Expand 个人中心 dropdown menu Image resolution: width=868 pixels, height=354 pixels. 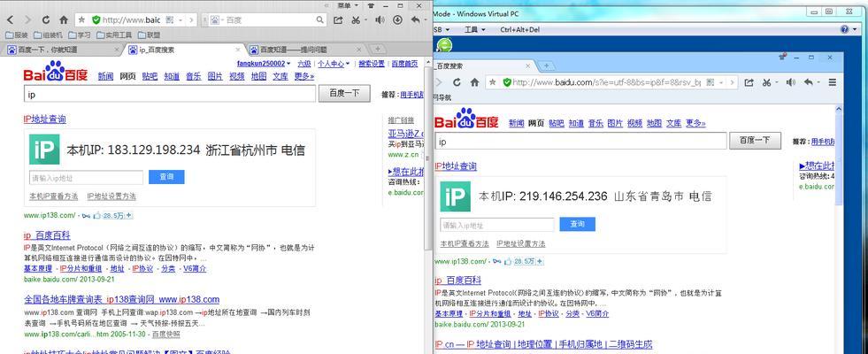334,64
